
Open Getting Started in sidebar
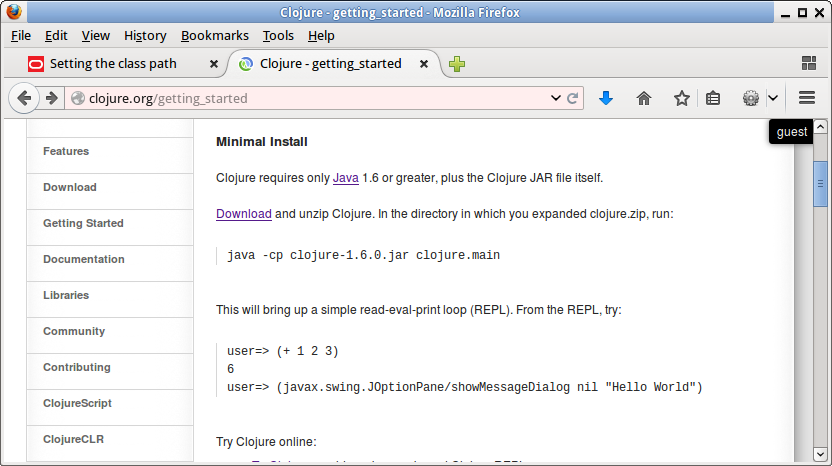tap(83, 223)
